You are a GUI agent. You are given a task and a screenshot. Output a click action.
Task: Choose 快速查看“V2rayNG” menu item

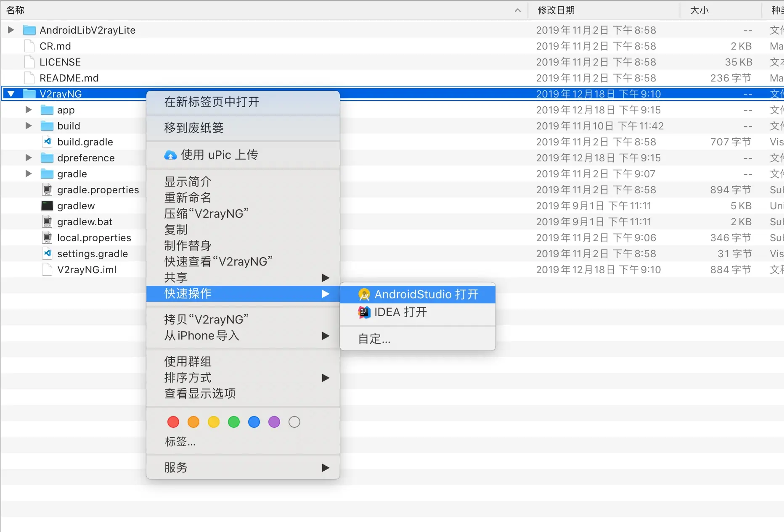click(x=243, y=262)
